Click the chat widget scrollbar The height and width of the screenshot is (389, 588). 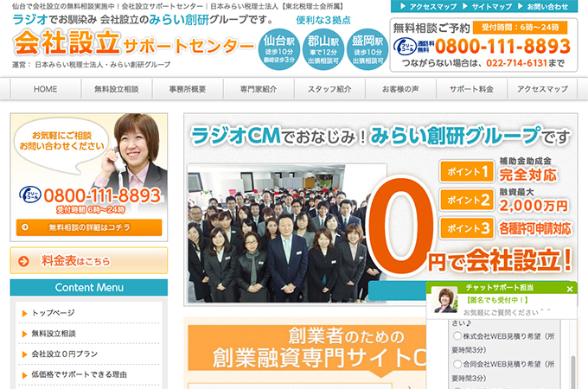pos(572,372)
